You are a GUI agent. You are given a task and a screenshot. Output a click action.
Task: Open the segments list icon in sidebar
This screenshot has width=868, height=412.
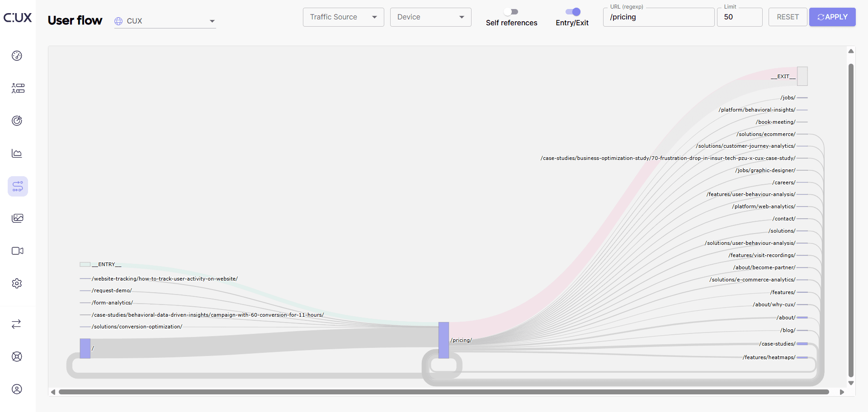pos(18,88)
